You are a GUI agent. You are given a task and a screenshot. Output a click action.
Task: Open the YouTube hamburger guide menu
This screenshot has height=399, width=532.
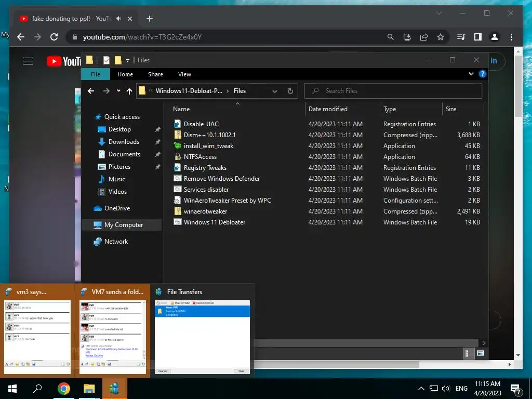click(x=28, y=61)
